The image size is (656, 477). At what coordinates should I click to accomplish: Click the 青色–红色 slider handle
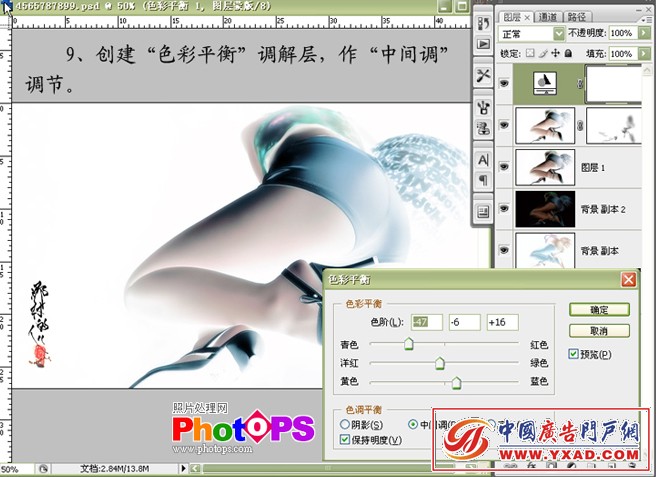(x=409, y=344)
